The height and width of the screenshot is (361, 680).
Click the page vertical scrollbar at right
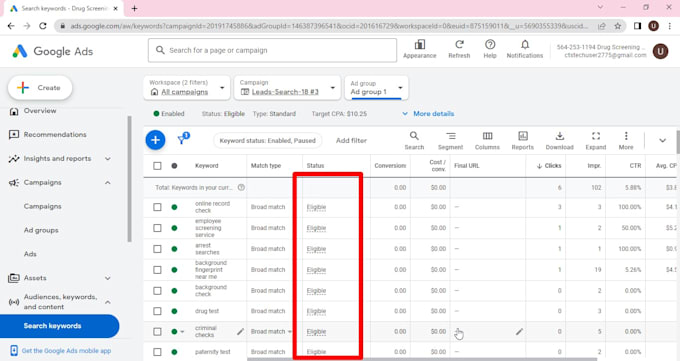pyautogui.click(x=678, y=141)
